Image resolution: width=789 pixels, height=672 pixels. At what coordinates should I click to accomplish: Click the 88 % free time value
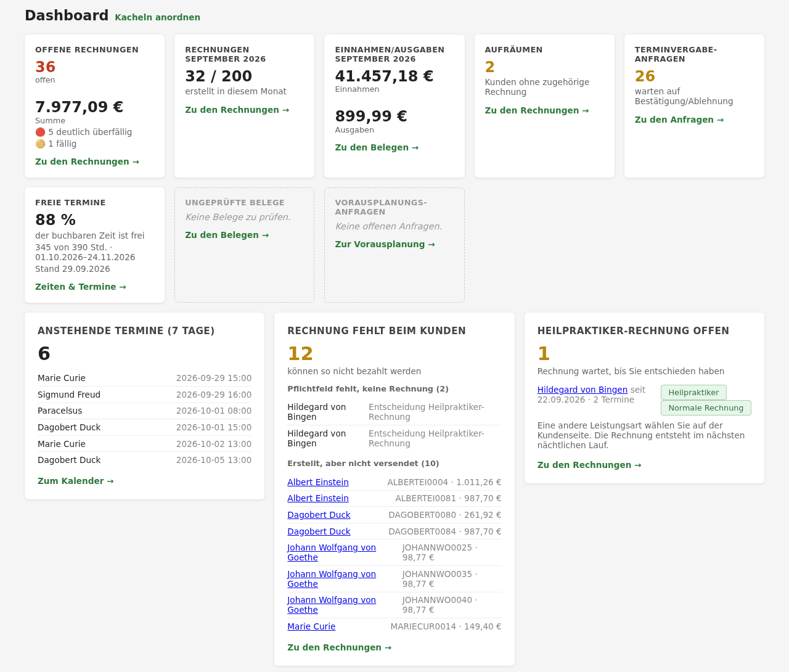coord(55,220)
